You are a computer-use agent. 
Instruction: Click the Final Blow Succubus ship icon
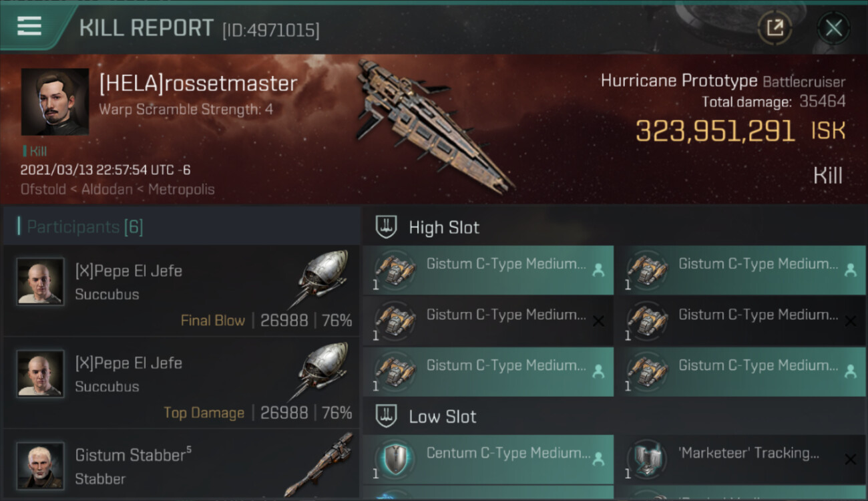[319, 279]
